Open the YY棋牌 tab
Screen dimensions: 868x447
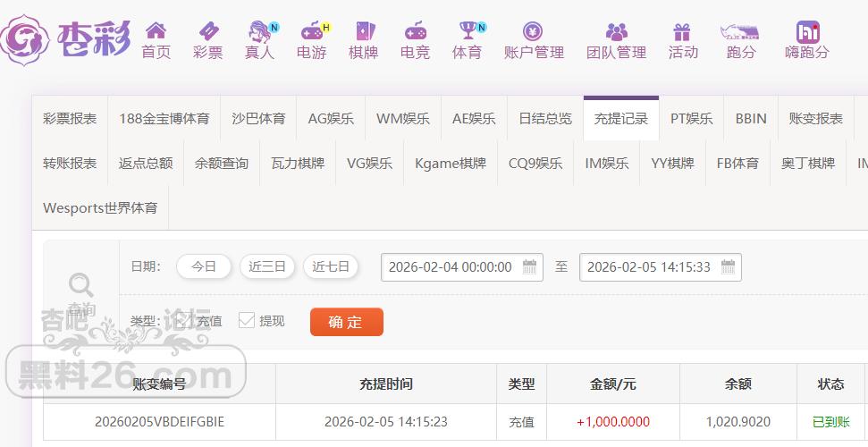pyautogui.click(x=672, y=164)
